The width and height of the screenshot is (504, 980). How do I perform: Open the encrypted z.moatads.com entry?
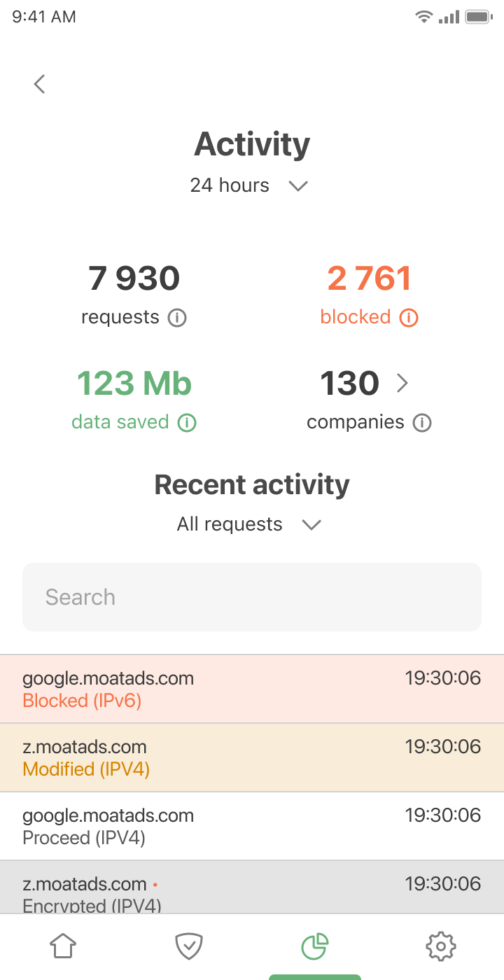(252, 890)
